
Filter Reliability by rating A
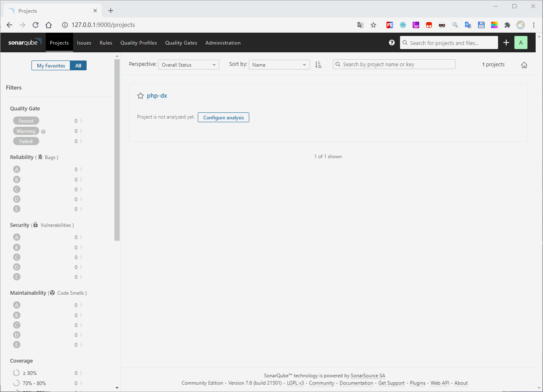point(17,169)
